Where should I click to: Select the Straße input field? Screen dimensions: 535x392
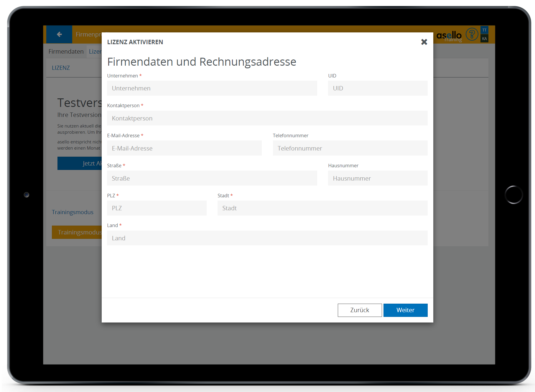pyautogui.click(x=212, y=178)
